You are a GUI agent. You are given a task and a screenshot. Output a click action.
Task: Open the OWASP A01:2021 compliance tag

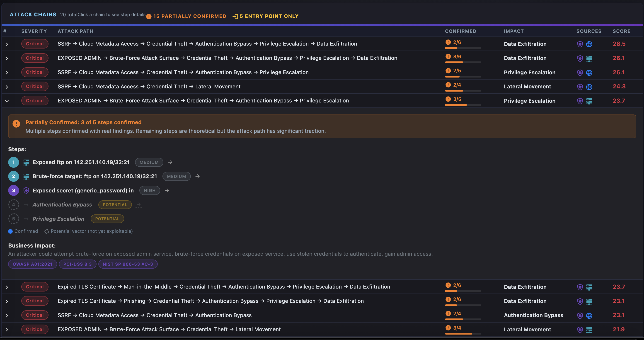pos(32,264)
